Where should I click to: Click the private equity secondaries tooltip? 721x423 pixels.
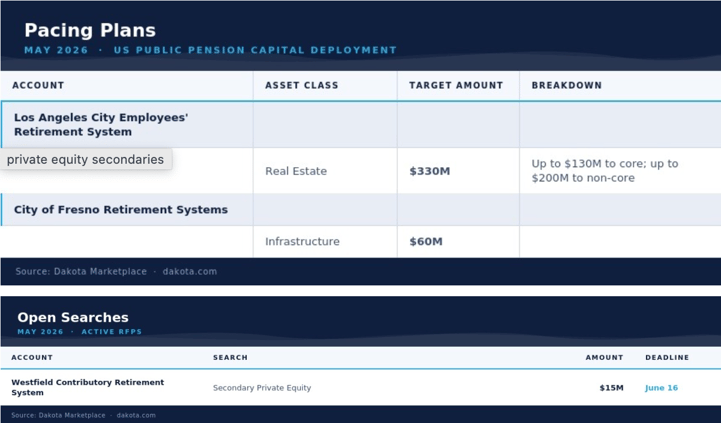(x=86, y=160)
